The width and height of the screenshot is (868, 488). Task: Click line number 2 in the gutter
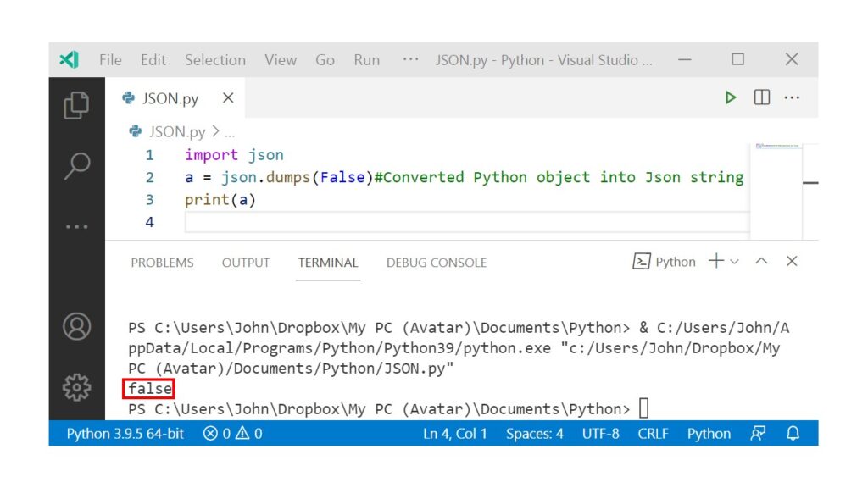point(149,178)
